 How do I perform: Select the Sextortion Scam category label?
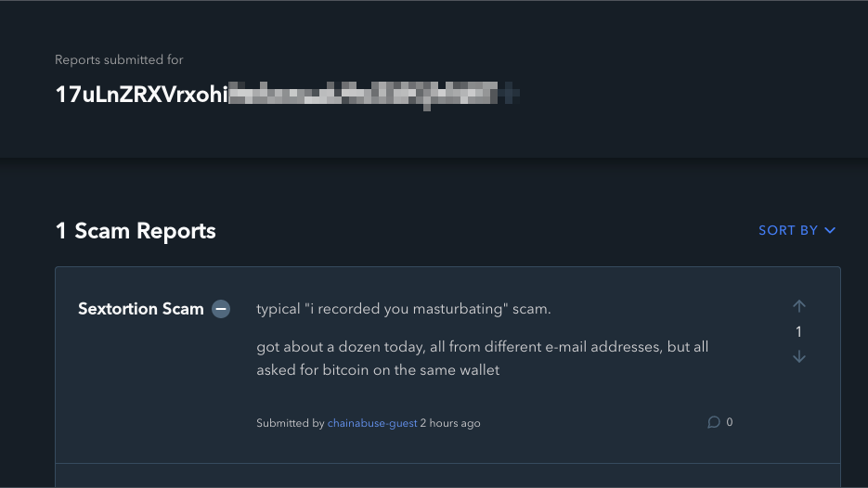point(141,309)
